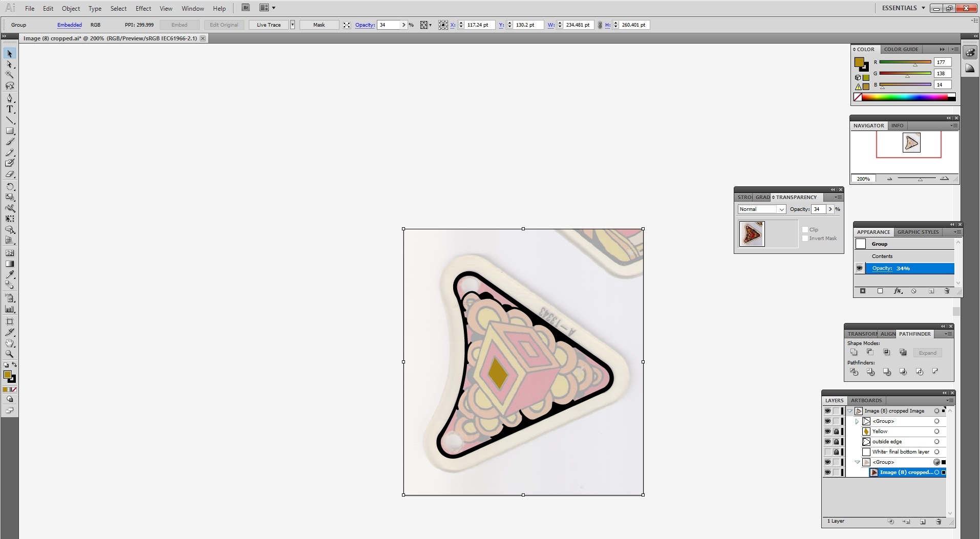Unlock the outside edge layer
Image resolution: width=980 pixels, height=539 pixels.
836,442
